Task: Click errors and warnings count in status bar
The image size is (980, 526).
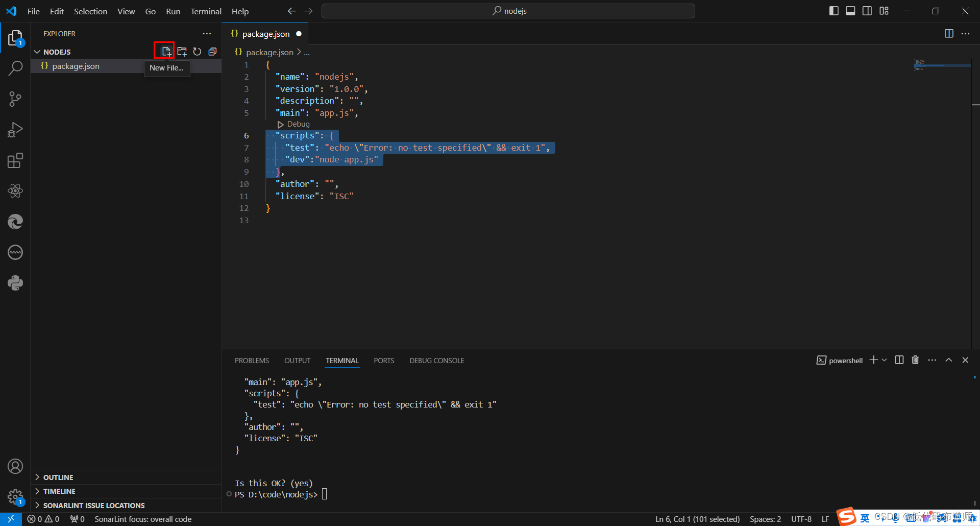Action: [x=43, y=519]
